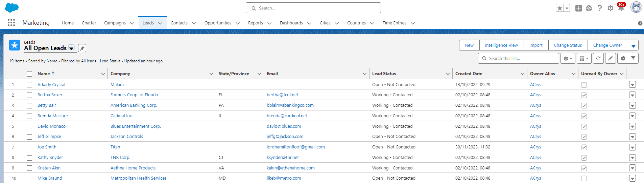644x183 pixels.
Task: Open the Farmers Coop. of Florida link
Action: coord(134,95)
